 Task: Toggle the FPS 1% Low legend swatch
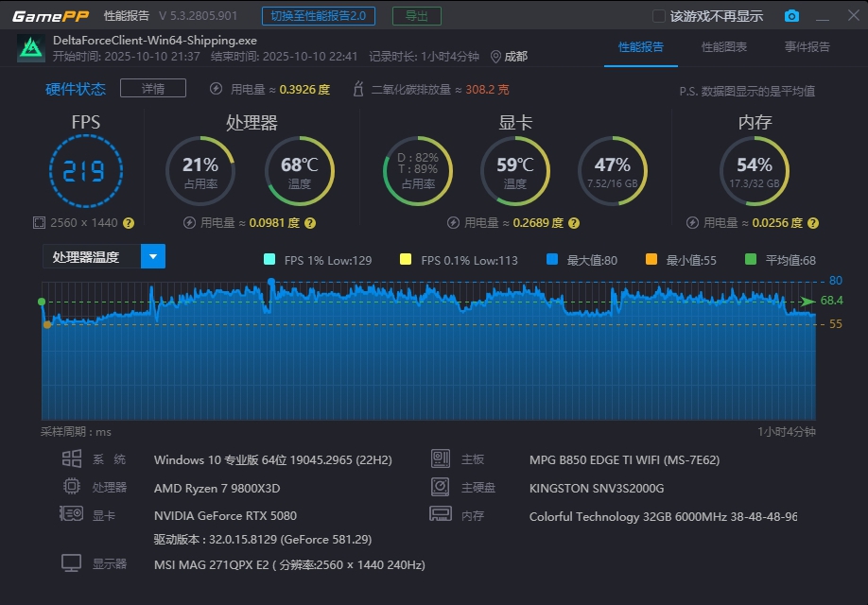click(x=269, y=259)
